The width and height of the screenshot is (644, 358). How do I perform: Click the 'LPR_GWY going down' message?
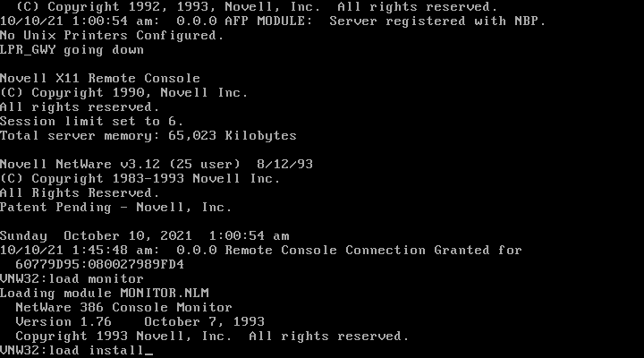(72, 50)
